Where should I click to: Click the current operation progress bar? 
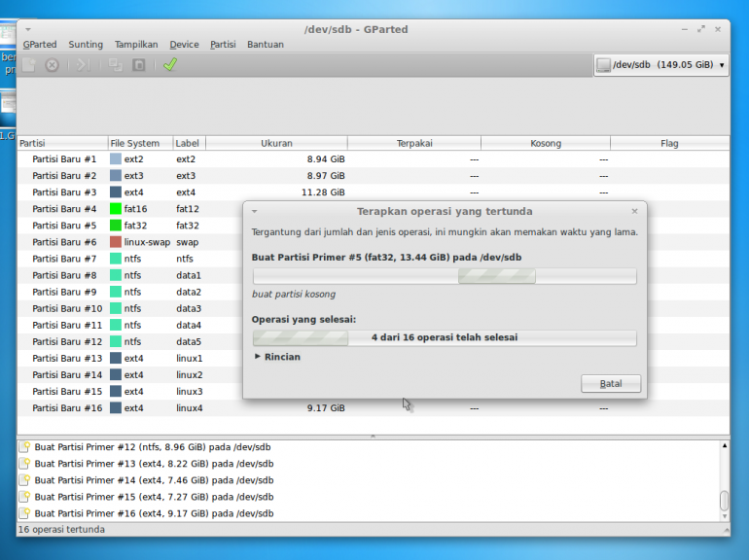(445, 276)
